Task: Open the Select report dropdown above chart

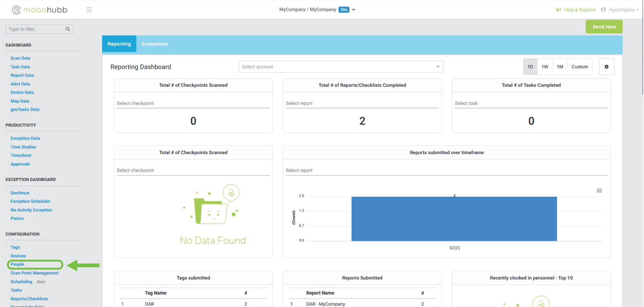Action: 446,171
